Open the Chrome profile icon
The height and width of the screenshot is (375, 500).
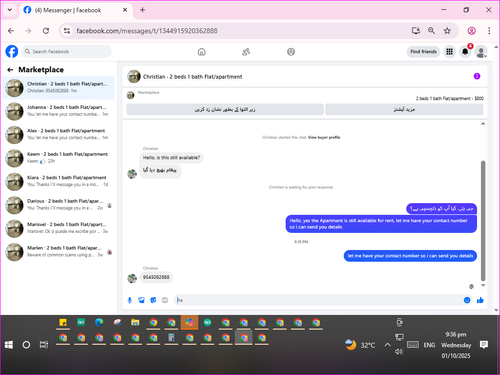472,31
